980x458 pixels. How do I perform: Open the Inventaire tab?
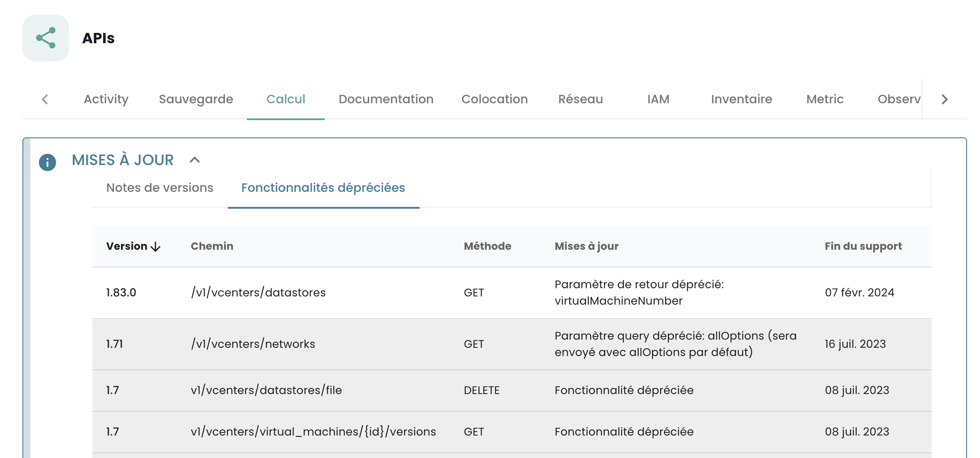(x=742, y=99)
